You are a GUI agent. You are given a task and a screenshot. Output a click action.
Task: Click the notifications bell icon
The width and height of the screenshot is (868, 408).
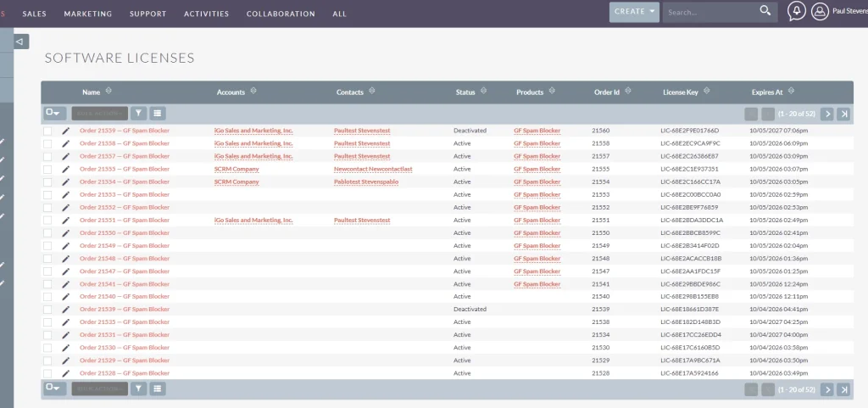click(x=796, y=12)
